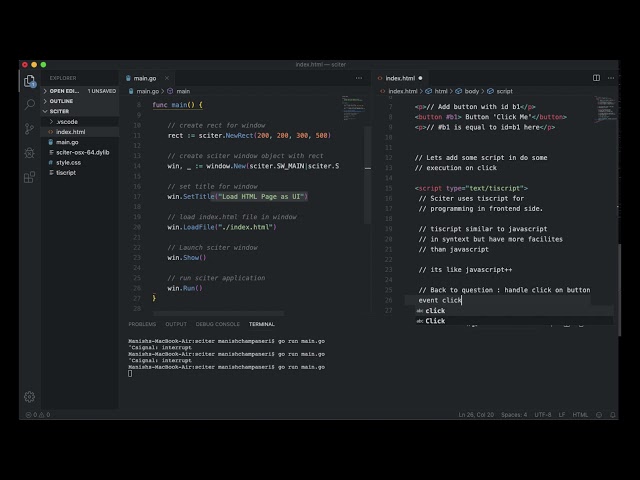Open main.go in the file tree
Screen dimensions: 640x480
coord(80,142)
